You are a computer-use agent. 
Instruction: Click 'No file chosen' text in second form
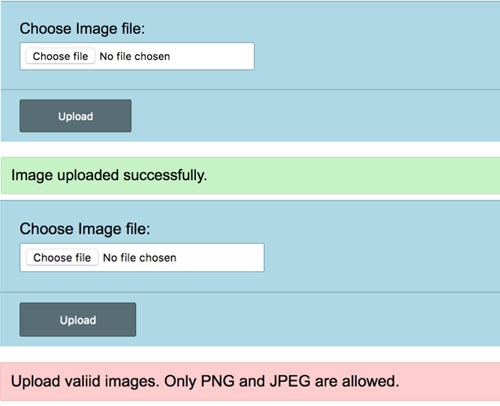pos(140,258)
